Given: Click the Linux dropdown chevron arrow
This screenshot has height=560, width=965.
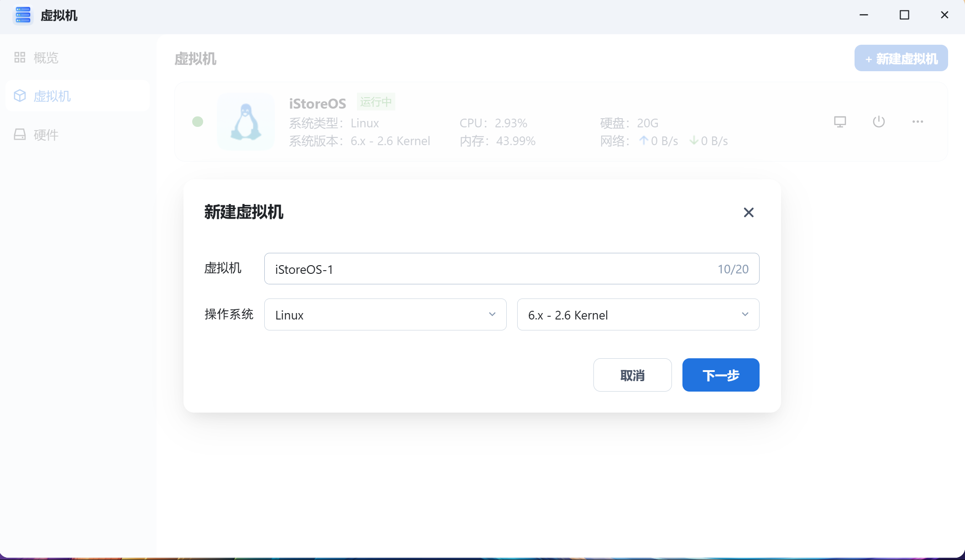Looking at the screenshot, I should click(x=492, y=314).
